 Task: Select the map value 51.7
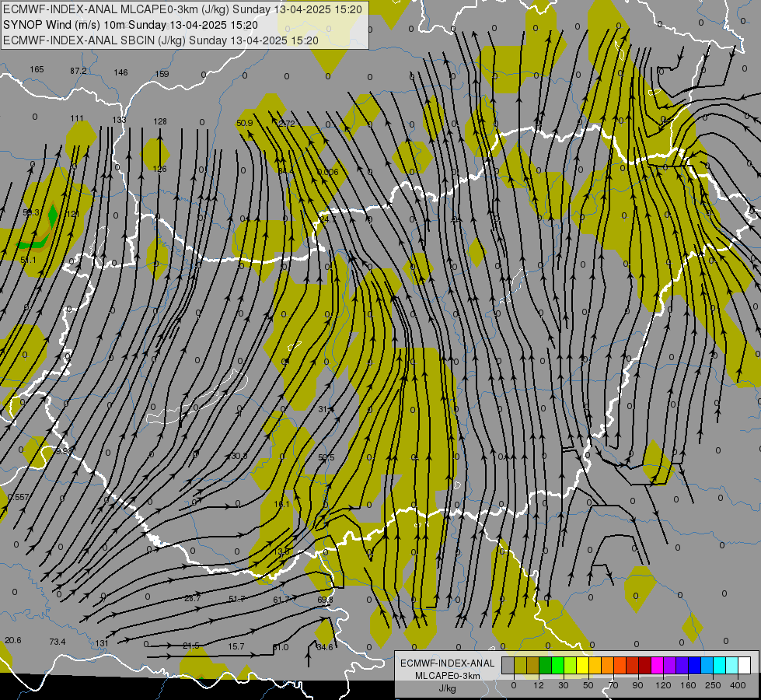coord(237,599)
